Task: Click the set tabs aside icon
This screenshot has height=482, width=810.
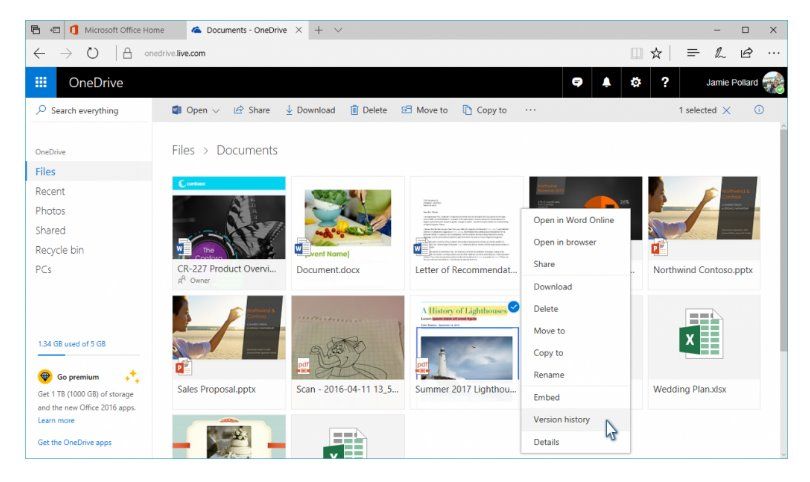Action: 55,30
